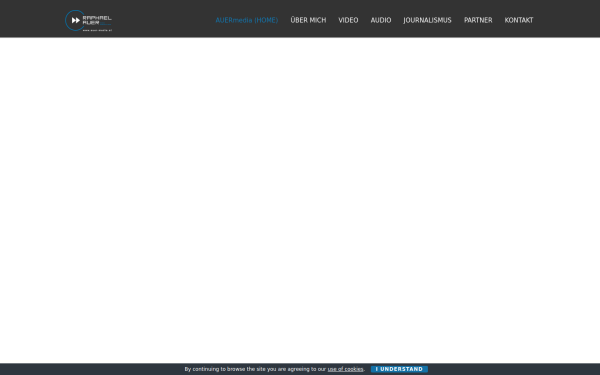Go to the KONTAKT page
The image size is (600, 375).
pos(519,20)
